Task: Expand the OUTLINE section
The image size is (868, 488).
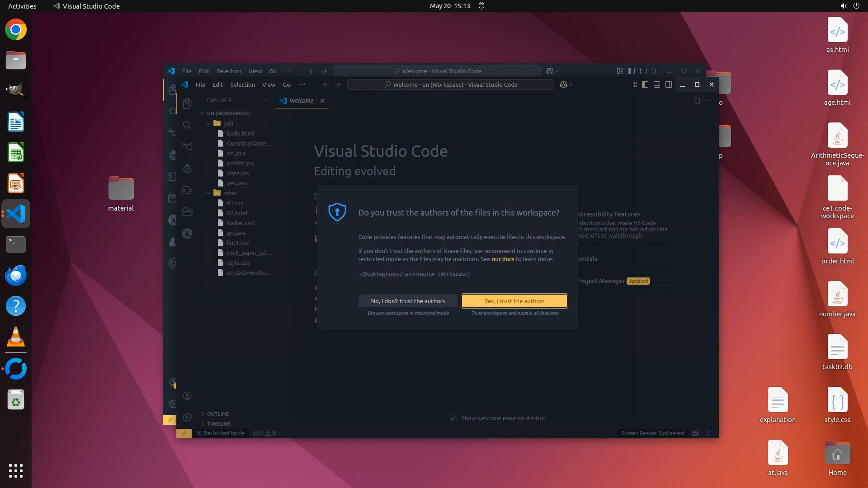Action: pyautogui.click(x=217, y=414)
